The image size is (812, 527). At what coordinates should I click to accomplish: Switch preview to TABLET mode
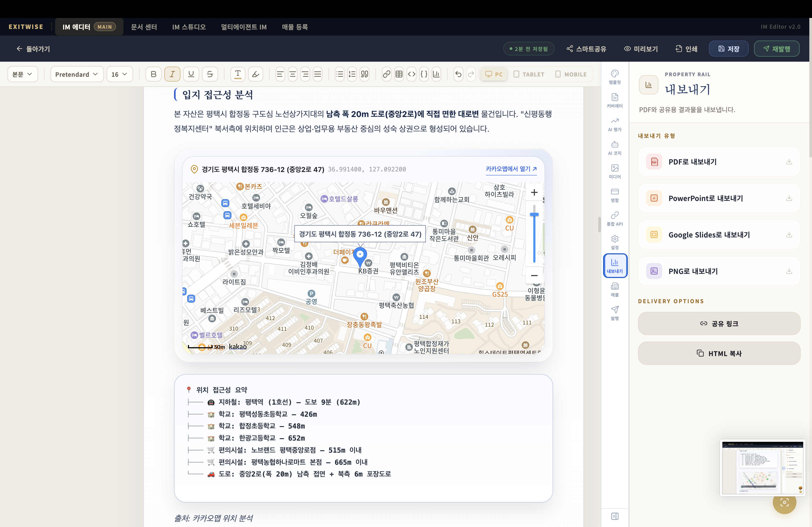coord(529,74)
